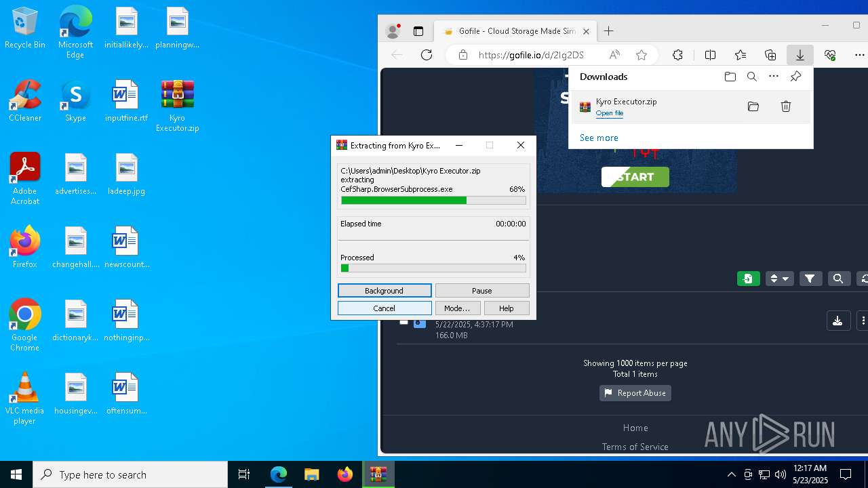Click the CefSharp file extraction progress bar

(x=433, y=201)
